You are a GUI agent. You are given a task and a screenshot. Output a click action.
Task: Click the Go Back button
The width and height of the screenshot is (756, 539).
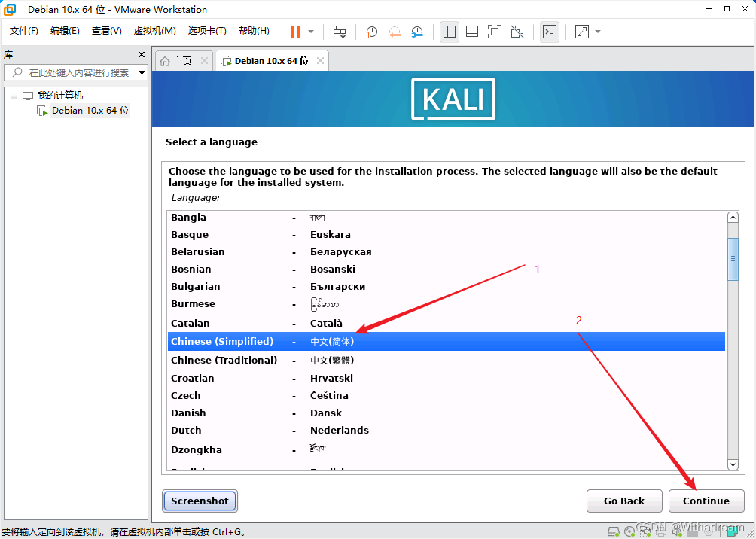pos(624,501)
